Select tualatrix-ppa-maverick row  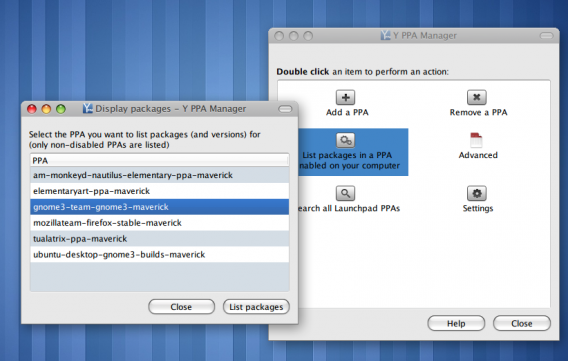coord(159,239)
